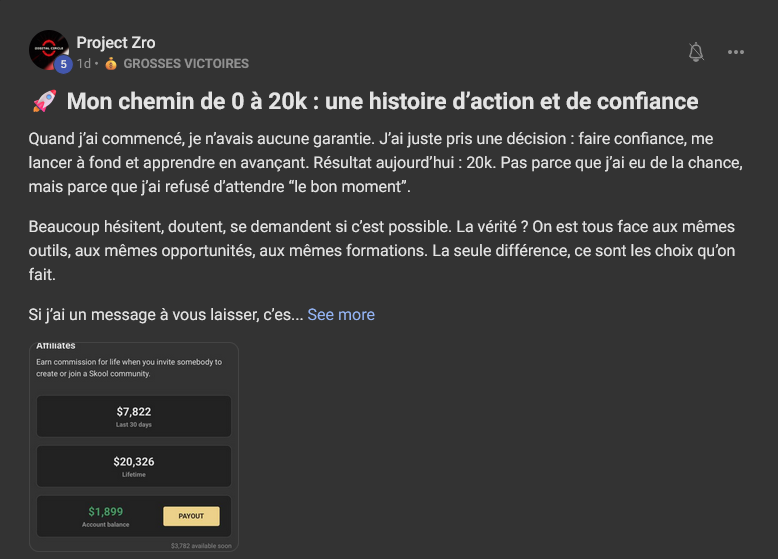
Task: Click the Earn commission for life description
Action: (129, 367)
